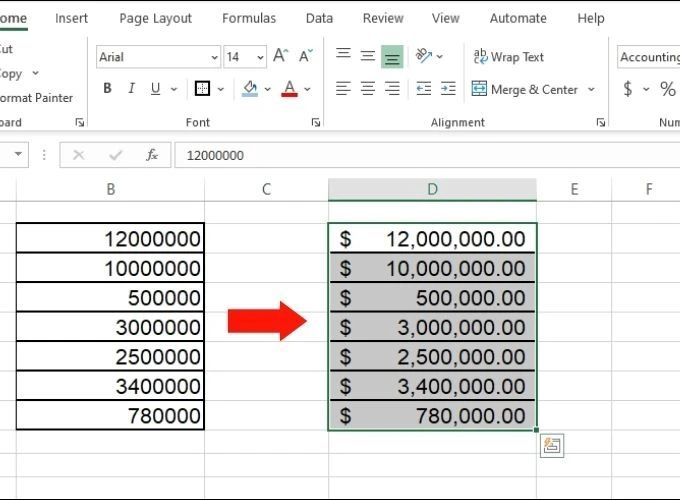The width and height of the screenshot is (680, 500).
Task: Select cell containing 2500000
Action: (x=111, y=356)
